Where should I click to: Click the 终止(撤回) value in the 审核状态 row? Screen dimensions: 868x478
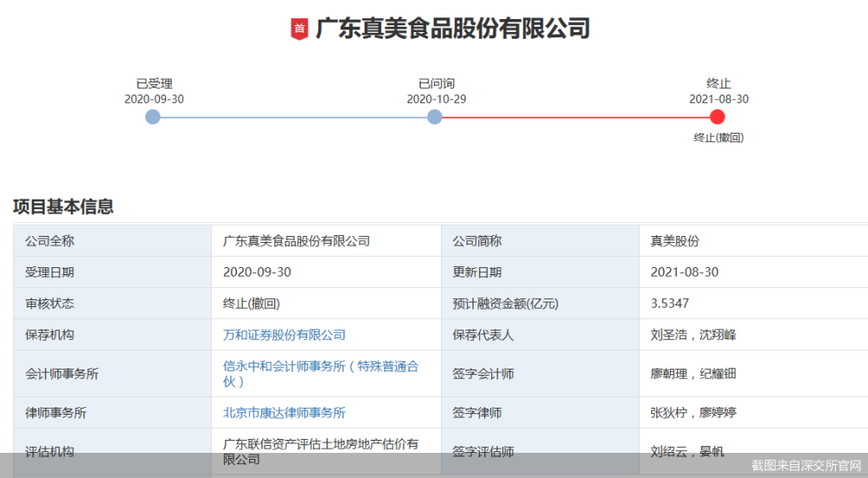pyautogui.click(x=252, y=304)
